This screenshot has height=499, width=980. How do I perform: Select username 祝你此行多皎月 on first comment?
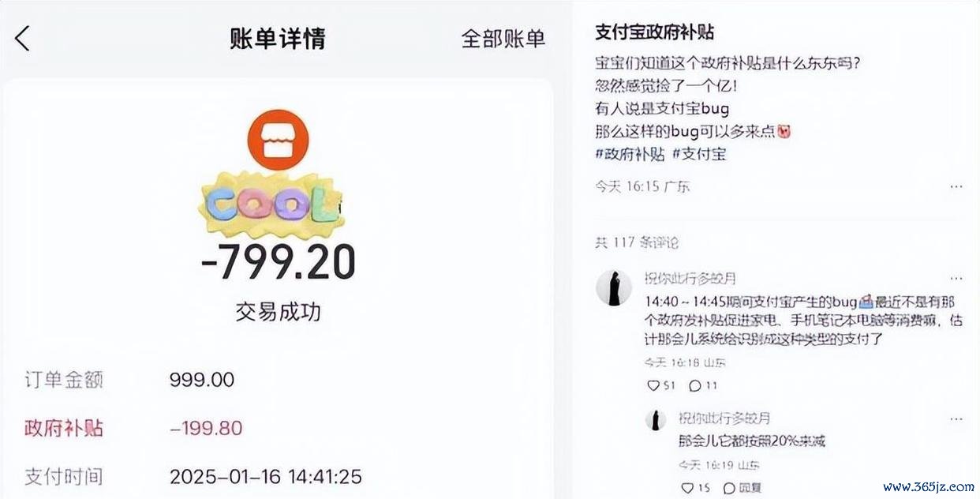pyautogui.click(x=690, y=279)
